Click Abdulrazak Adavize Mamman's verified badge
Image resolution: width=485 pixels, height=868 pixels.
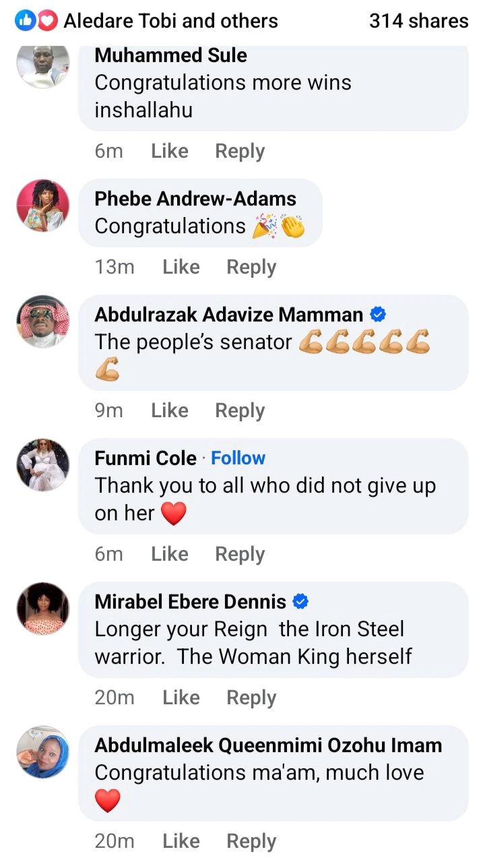click(x=378, y=314)
